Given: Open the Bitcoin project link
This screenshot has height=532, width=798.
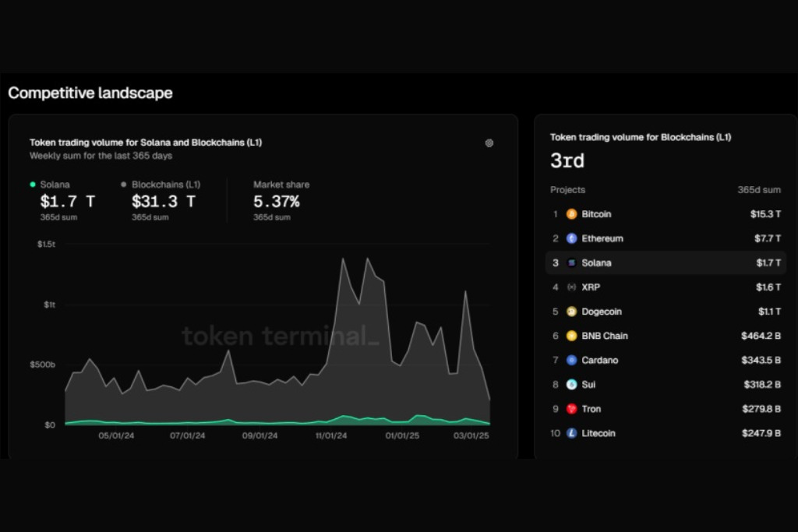Looking at the screenshot, I should tap(596, 214).
